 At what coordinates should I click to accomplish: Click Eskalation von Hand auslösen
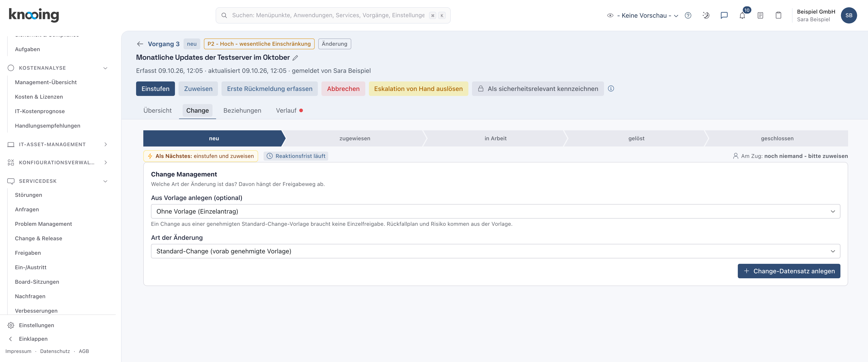418,89
